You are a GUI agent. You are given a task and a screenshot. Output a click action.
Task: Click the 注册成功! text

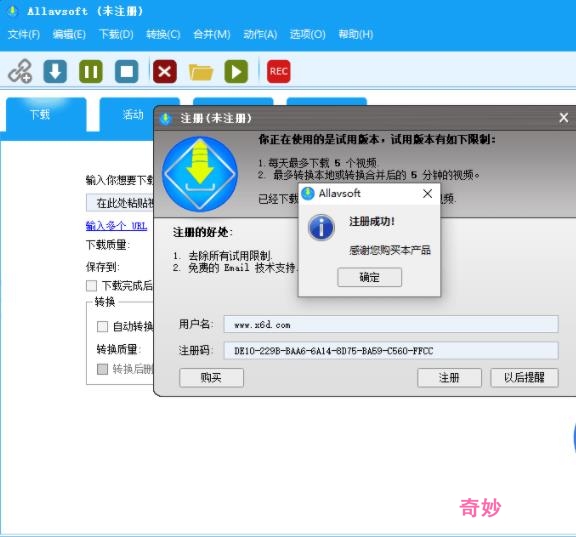(x=372, y=221)
